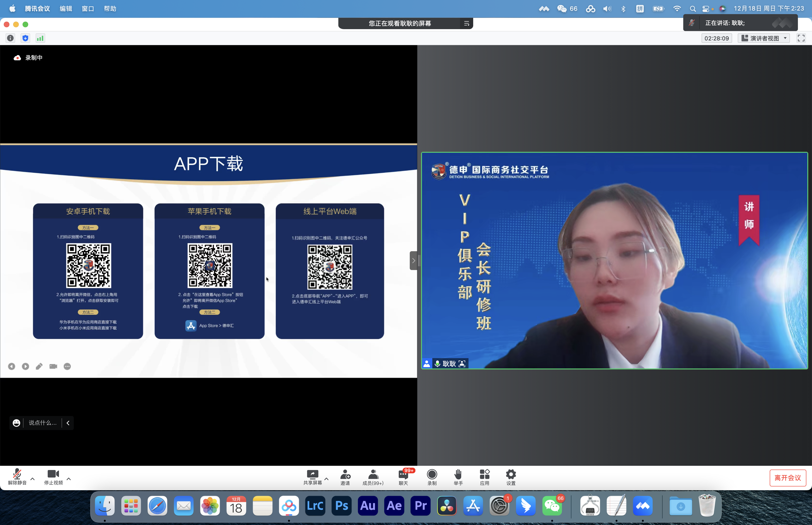
Task: Start screen sharing with 共享屏幕
Action: click(312, 477)
